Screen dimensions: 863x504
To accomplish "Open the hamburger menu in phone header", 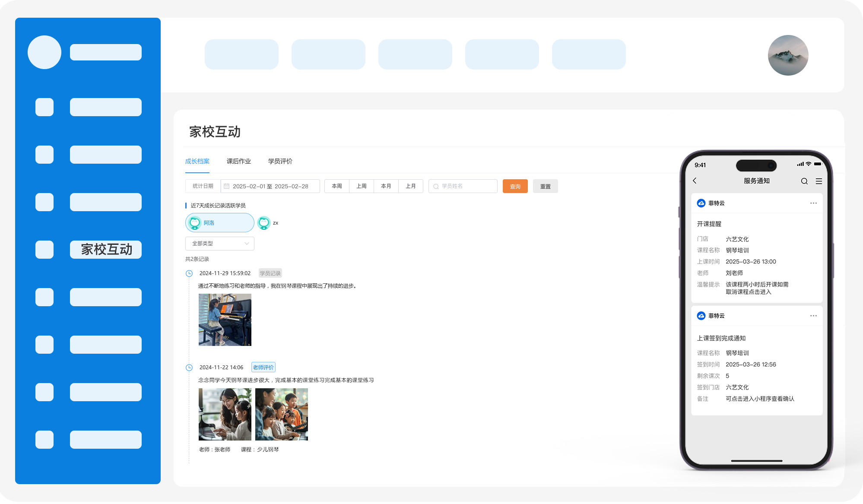I will click(x=819, y=181).
